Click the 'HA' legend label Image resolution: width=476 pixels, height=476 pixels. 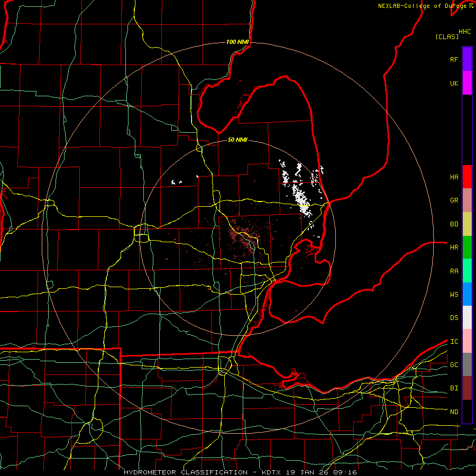pos(454,177)
